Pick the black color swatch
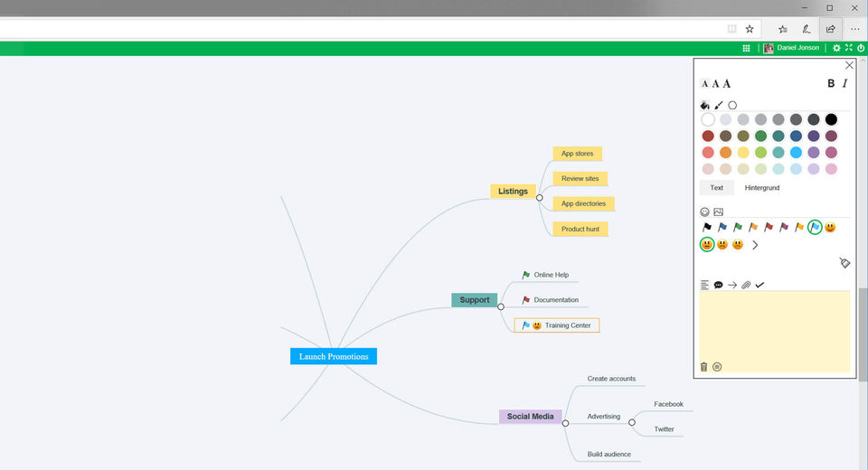 pos(831,119)
